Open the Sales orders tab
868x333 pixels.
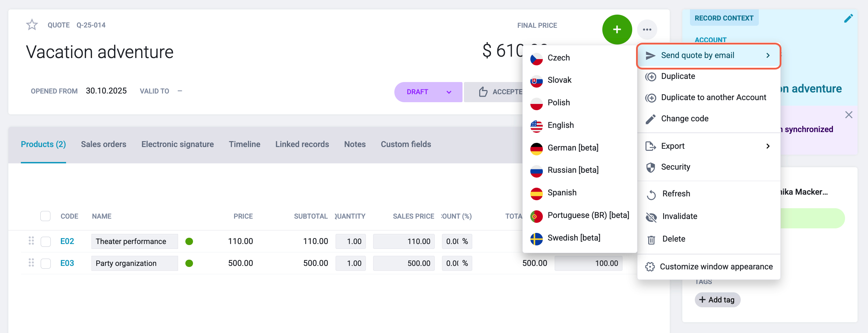point(104,144)
